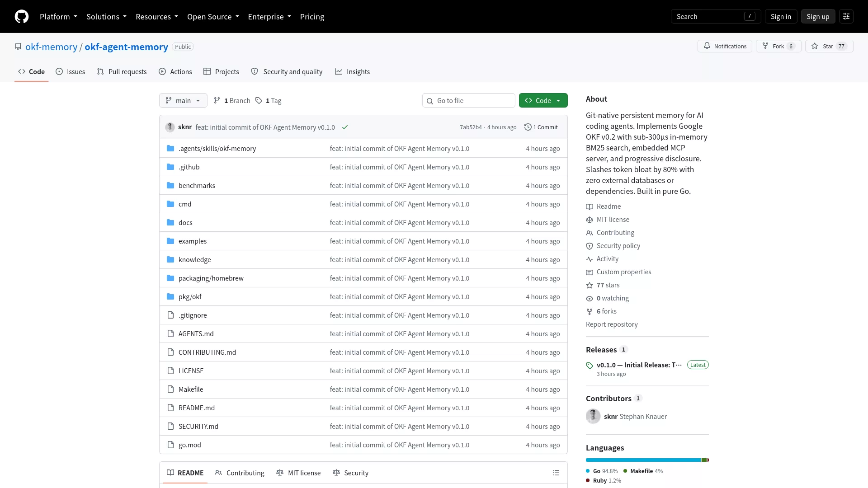Viewport: 868px width, 488px height.
Task: Expand the Resources menu
Action: [157, 17]
